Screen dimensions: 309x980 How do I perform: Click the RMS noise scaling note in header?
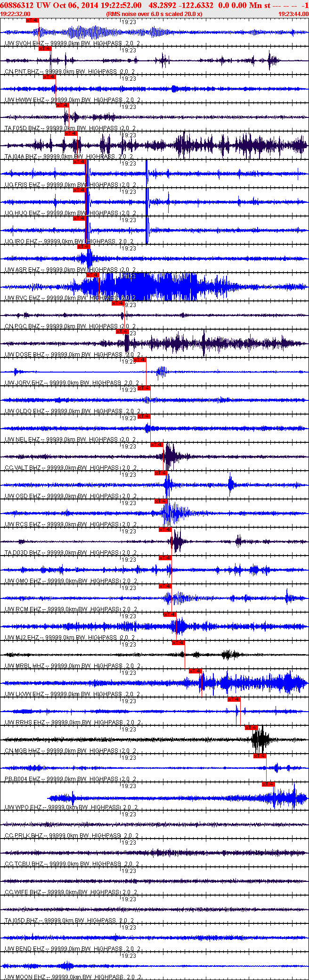pyautogui.click(x=154, y=14)
